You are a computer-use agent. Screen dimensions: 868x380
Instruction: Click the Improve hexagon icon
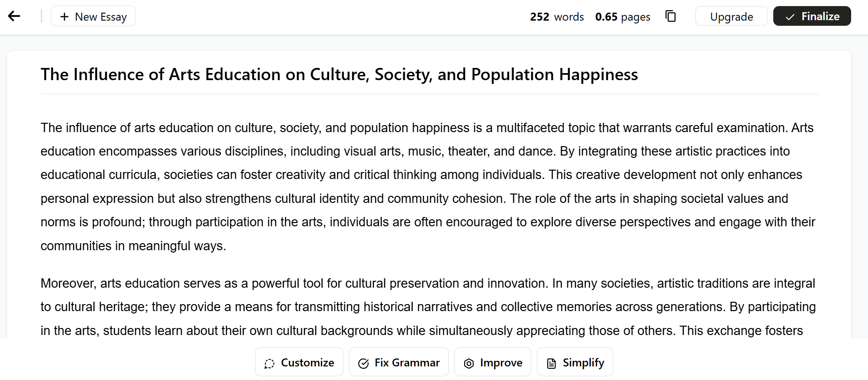[x=469, y=363]
